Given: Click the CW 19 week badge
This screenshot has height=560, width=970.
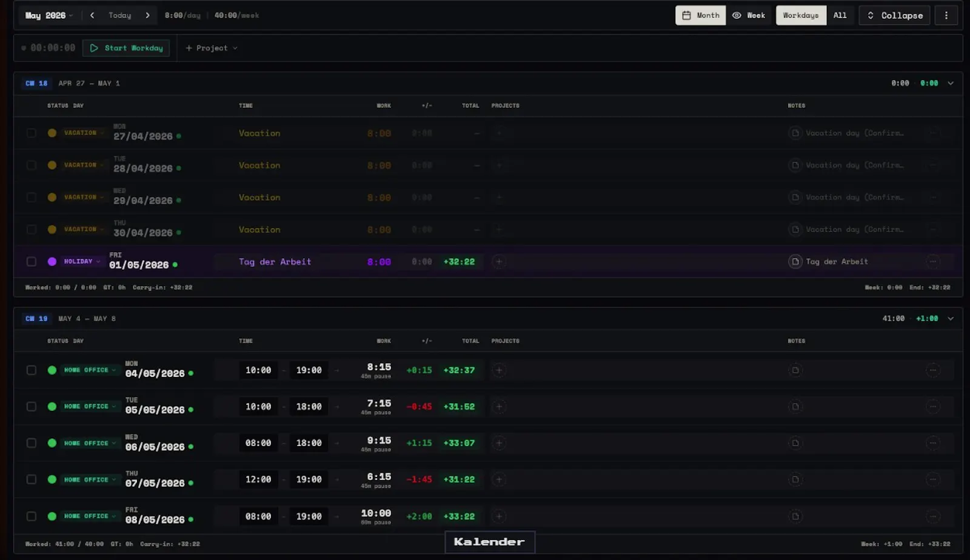Looking at the screenshot, I should pos(36,318).
